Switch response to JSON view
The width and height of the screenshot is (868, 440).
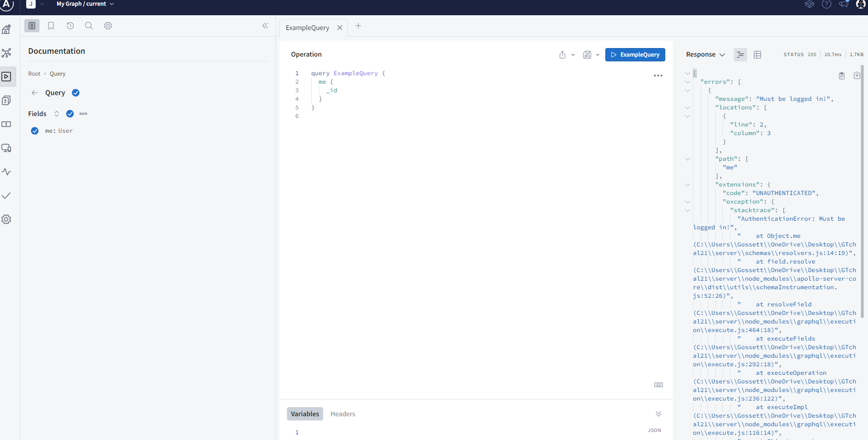[740, 55]
